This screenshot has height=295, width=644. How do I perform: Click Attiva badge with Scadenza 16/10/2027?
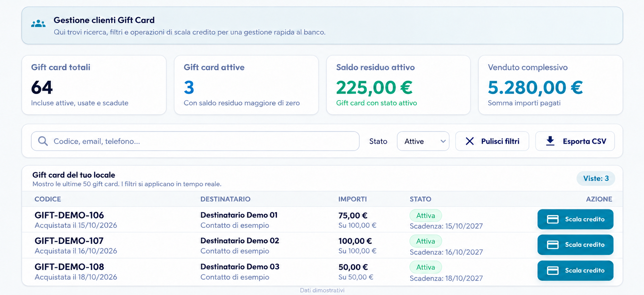click(426, 241)
